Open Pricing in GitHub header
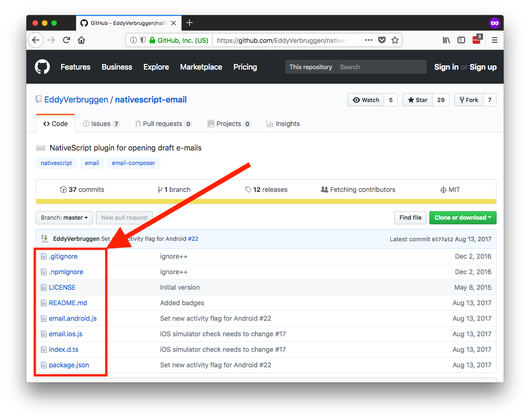Screen dimensions: 530x420 click(245, 67)
